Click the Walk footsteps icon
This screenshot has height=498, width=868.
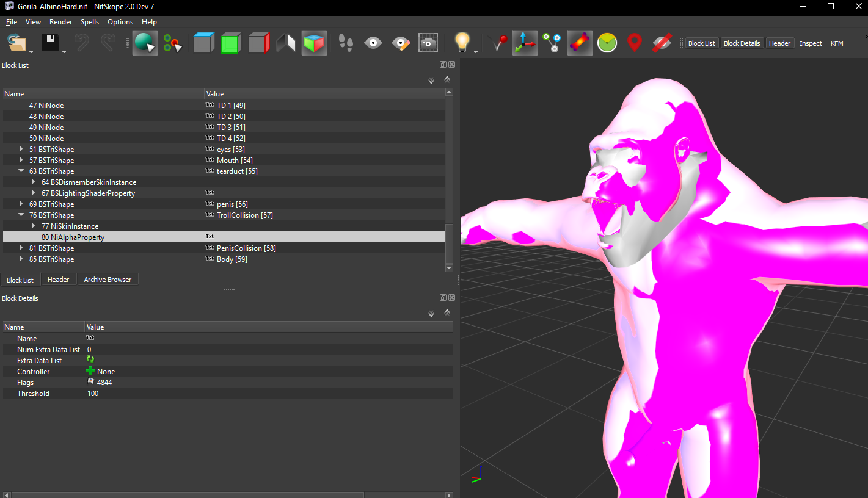pos(346,43)
